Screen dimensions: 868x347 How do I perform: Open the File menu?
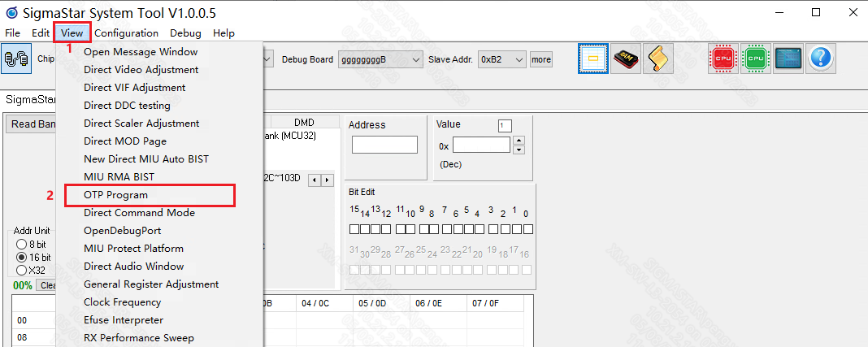(x=13, y=33)
